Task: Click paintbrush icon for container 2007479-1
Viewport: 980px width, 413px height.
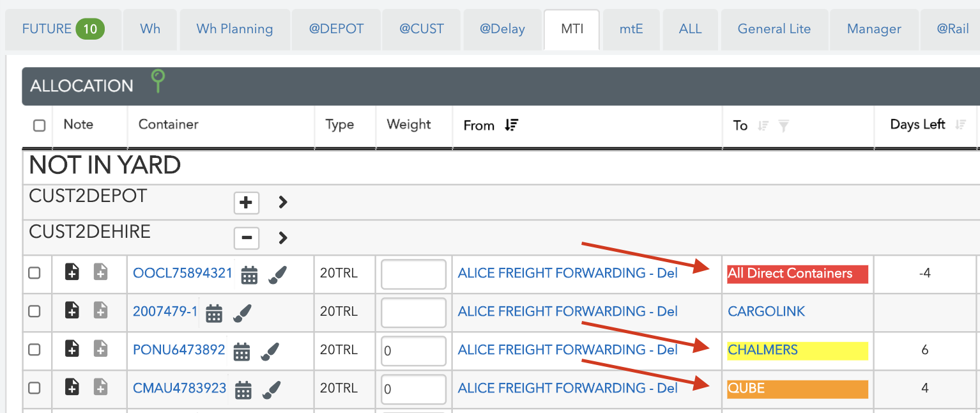Action: pyautogui.click(x=242, y=313)
